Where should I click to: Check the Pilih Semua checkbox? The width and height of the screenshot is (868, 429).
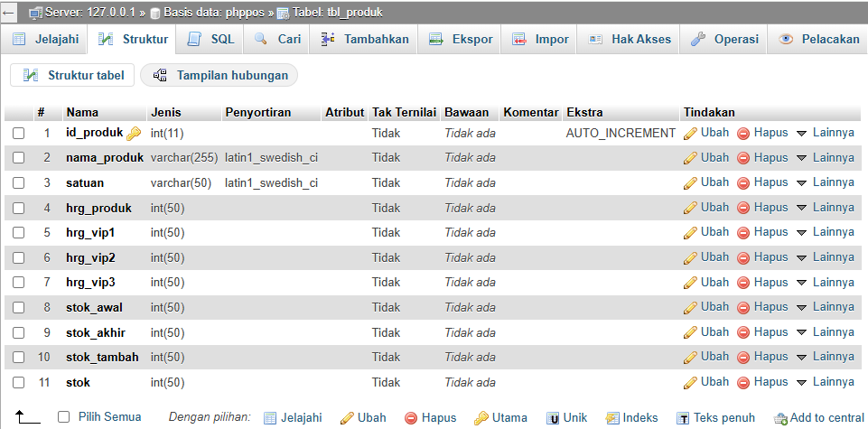coord(63,417)
